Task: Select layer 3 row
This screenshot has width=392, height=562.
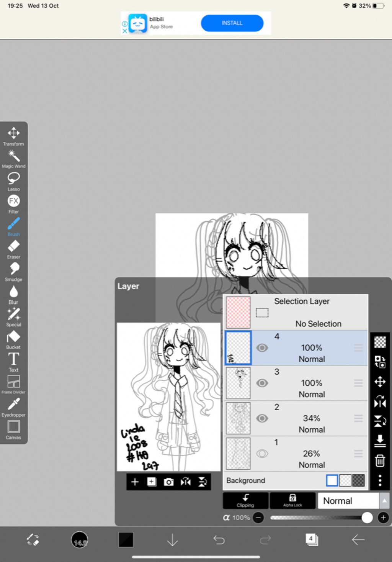Action: pos(296,383)
